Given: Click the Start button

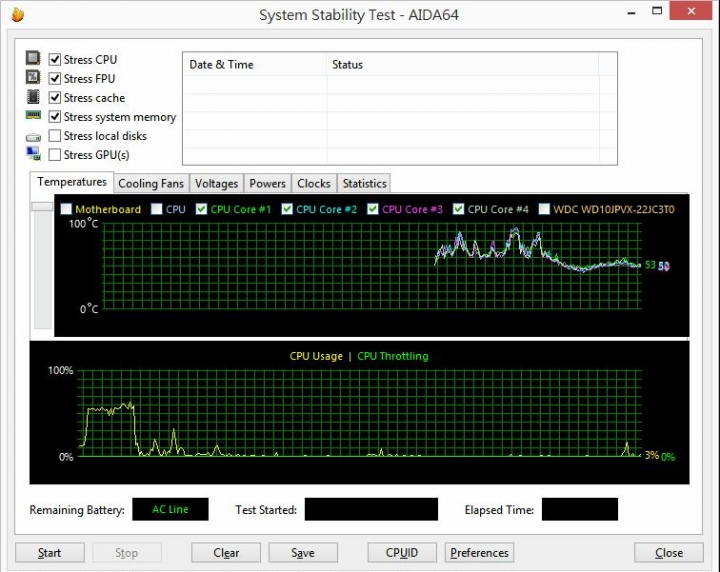Looking at the screenshot, I should [50, 553].
